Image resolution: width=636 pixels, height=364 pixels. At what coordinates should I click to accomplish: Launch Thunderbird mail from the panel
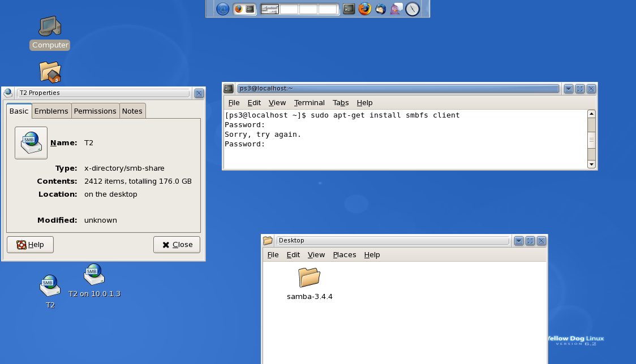[380, 9]
